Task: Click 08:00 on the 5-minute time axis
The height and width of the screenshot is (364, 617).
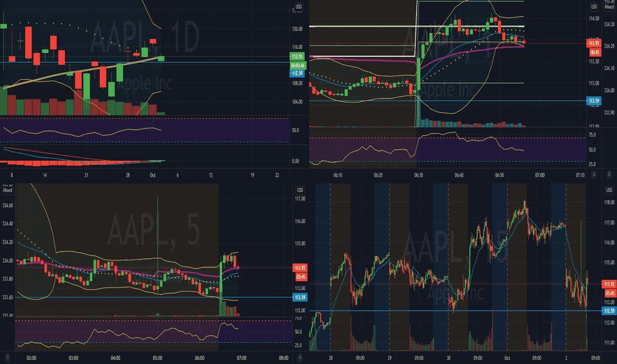Action: click(x=283, y=358)
